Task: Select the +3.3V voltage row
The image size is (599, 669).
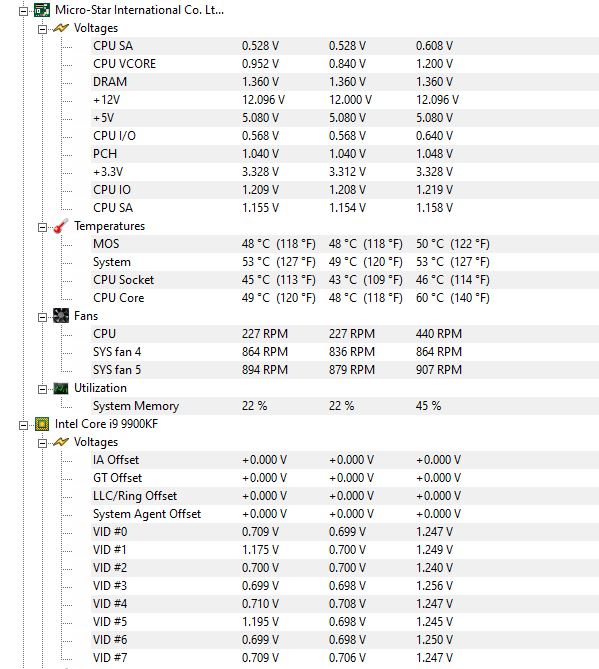Action: pos(345,172)
